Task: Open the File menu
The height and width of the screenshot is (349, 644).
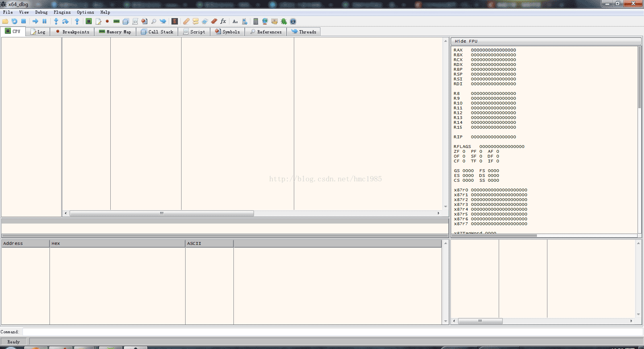Action: pyautogui.click(x=8, y=12)
